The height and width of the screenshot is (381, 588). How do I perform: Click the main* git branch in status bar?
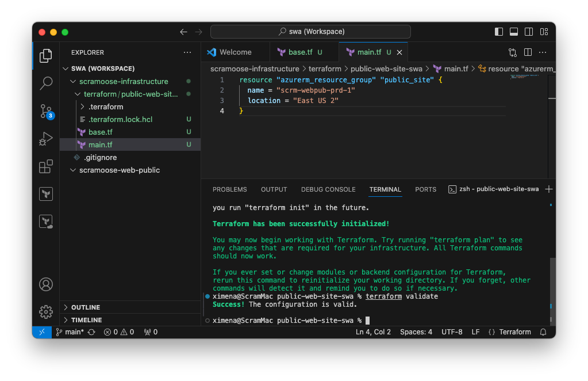[x=70, y=332]
